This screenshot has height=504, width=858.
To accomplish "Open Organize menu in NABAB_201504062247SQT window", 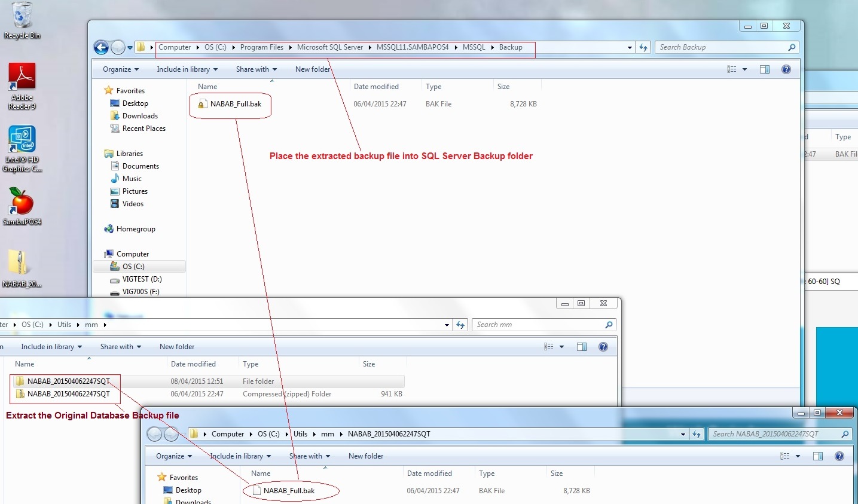I will (174, 456).
